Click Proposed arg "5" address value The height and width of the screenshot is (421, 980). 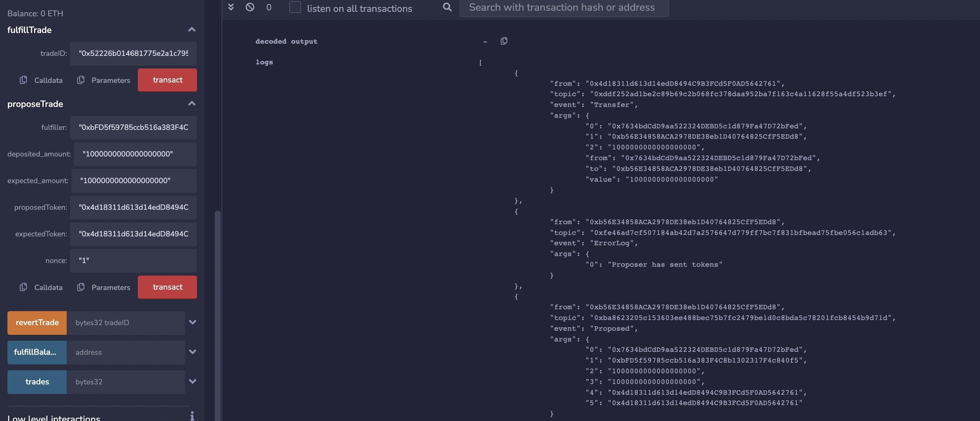coord(705,403)
